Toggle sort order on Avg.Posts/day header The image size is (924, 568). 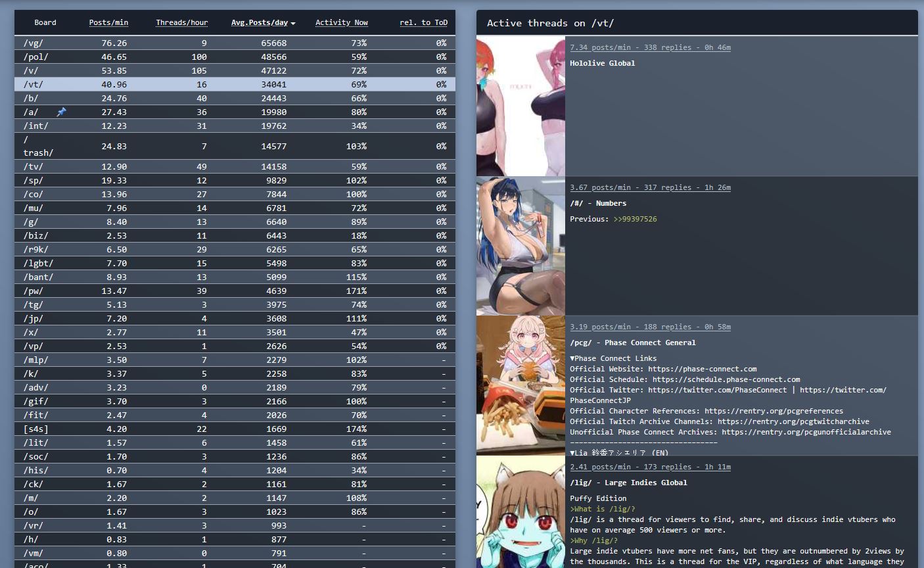coord(263,22)
